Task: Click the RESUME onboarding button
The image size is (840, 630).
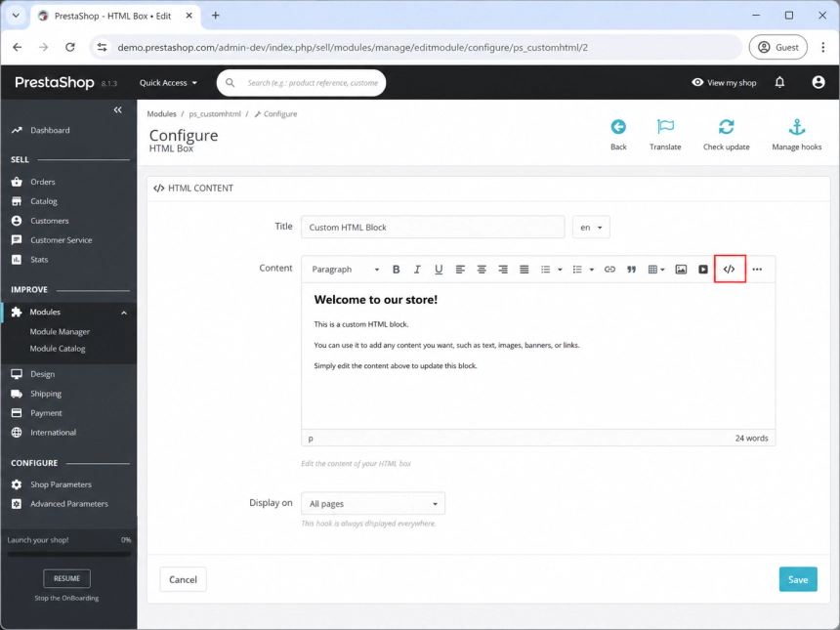Action: point(66,578)
